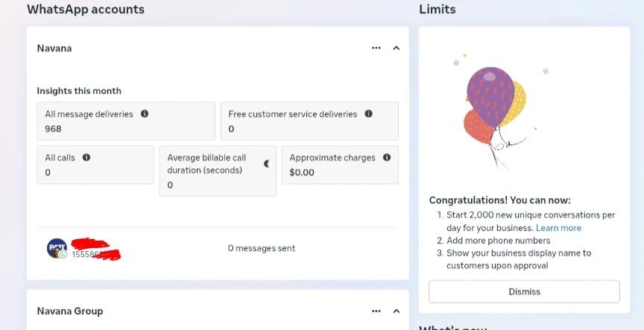Screen dimensions: 644x330
Task: Click the Insights this month heading
Action: click(x=79, y=91)
